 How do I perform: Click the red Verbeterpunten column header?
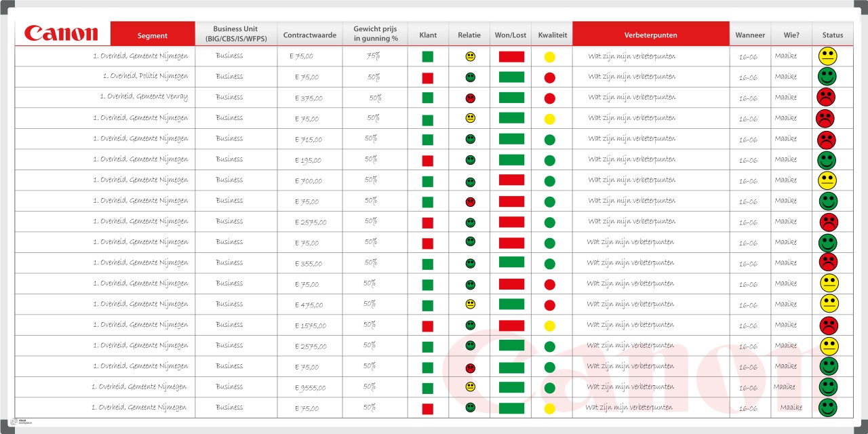651,33
